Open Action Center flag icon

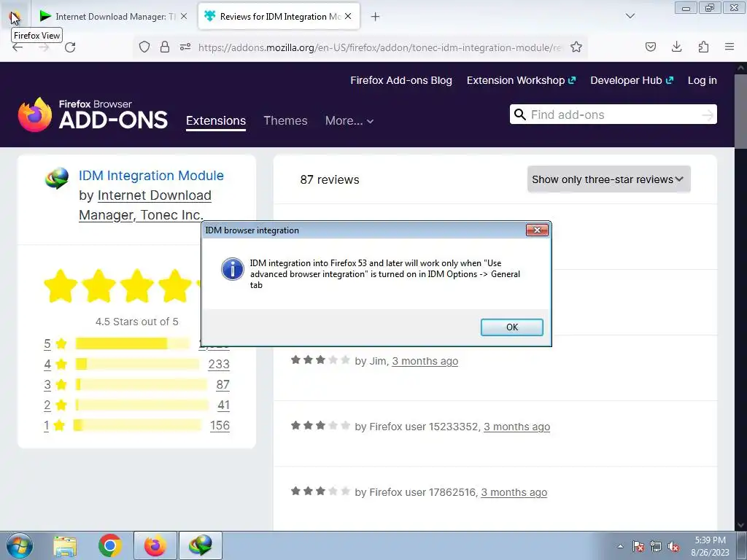pyautogui.click(x=638, y=547)
